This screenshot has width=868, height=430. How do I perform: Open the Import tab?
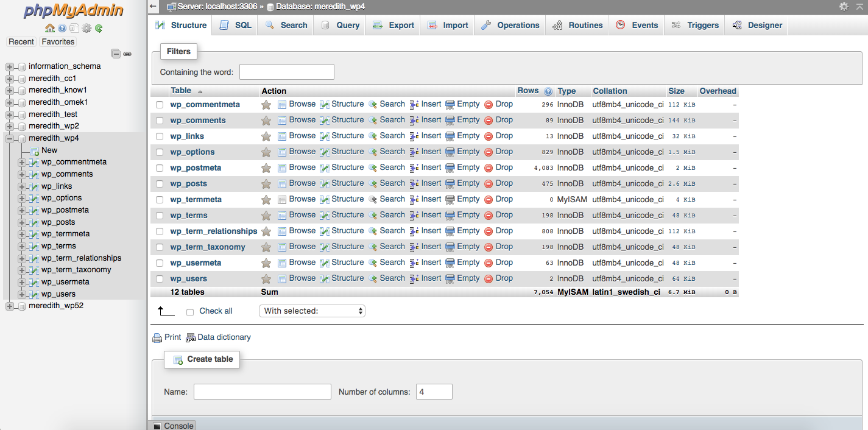pyautogui.click(x=448, y=26)
